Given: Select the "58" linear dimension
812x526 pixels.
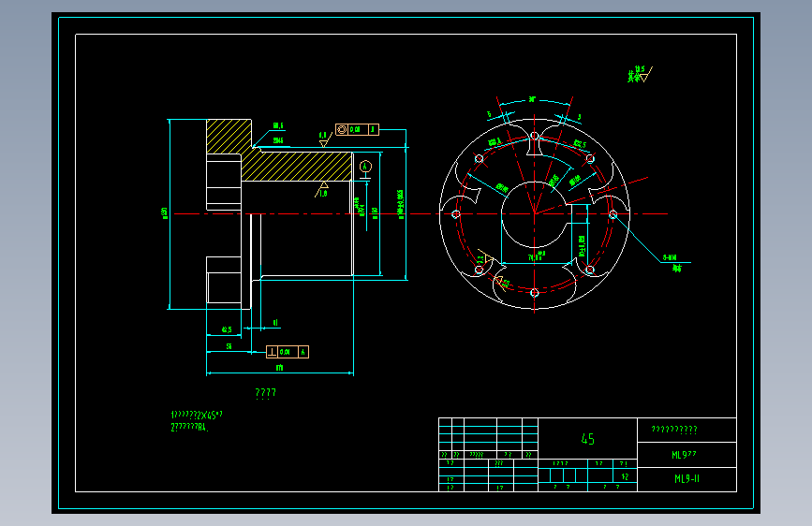Looking at the screenshot, I should point(229,346).
